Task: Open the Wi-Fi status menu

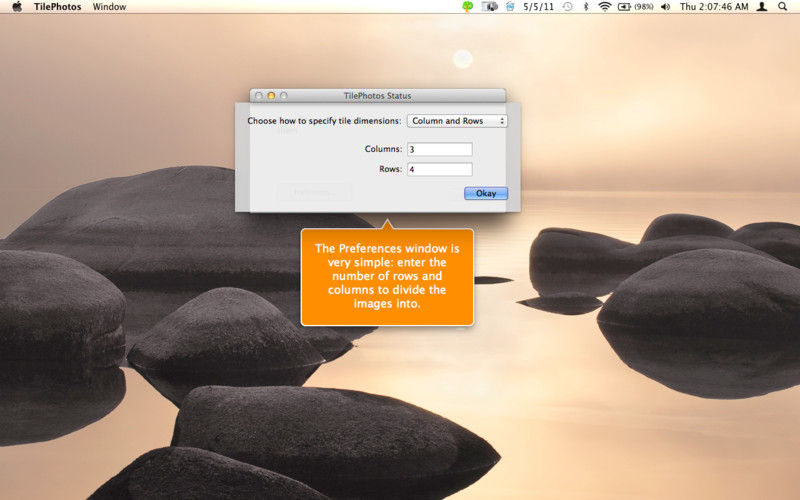Action: click(605, 7)
